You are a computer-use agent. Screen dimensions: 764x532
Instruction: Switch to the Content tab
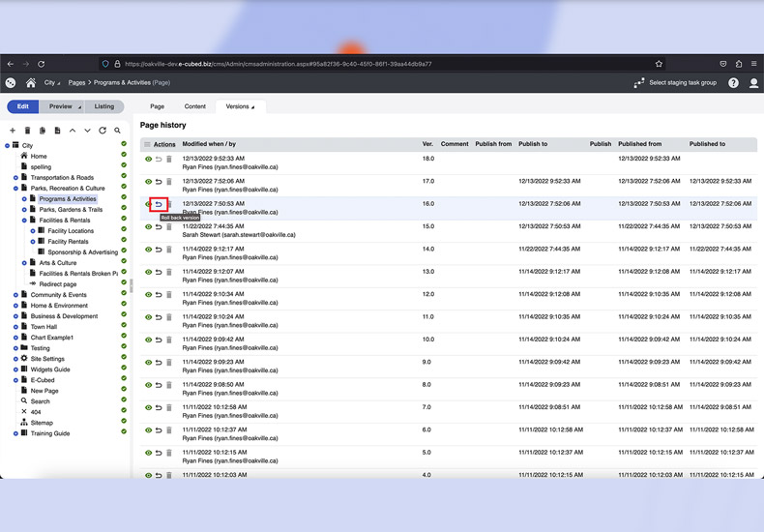[x=194, y=106]
